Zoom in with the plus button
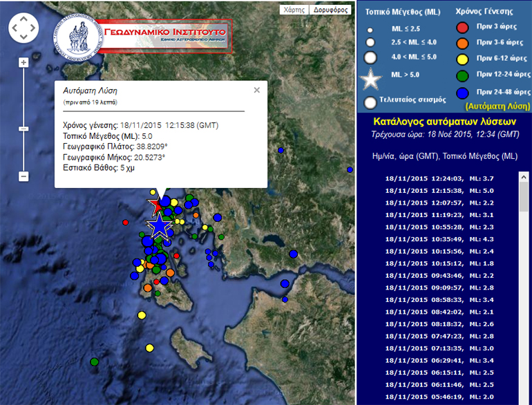This screenshot has height=405, width=532. 23,63
